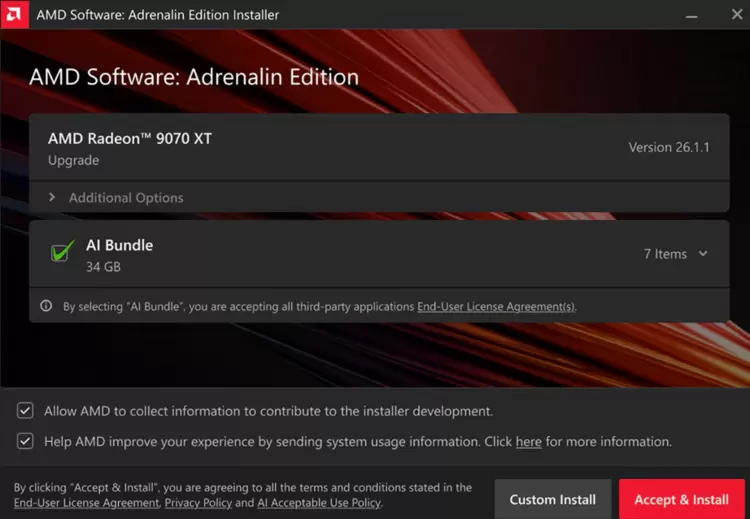
Task: Untick the system usage information checkbox
Action: click(x=25, y=441)
